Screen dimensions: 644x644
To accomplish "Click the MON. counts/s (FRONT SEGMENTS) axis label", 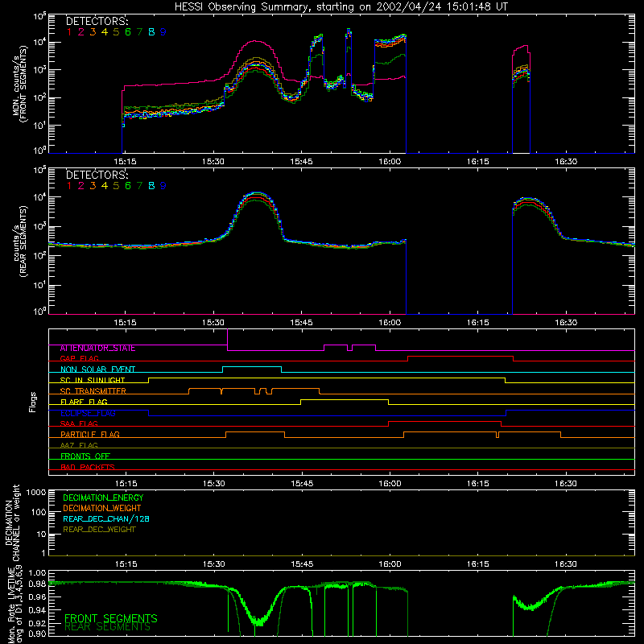I will click(20, 84).
